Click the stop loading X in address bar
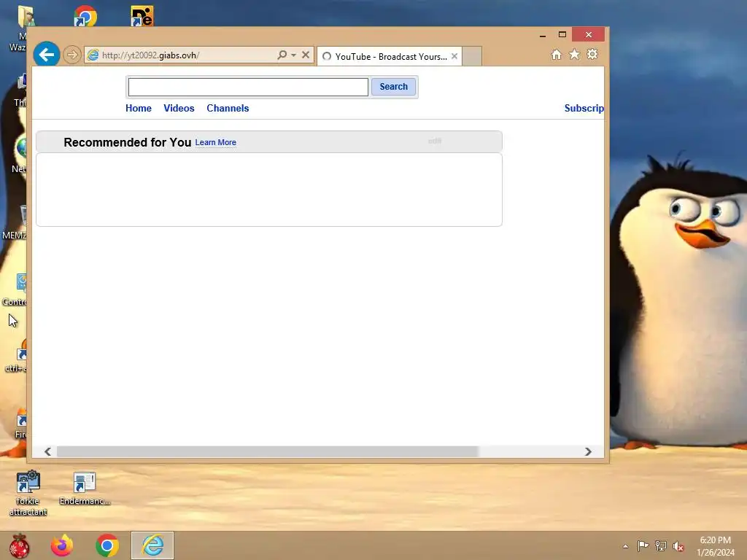The height and width of the screenshot is (560, 747). pyautogui.click(x=306, y=55)
